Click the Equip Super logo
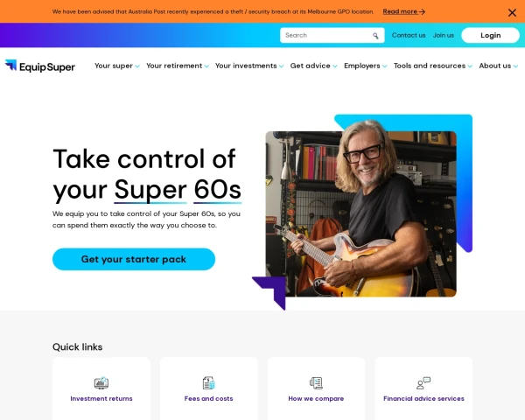This screenshot has width=525, height=420. 40,66
